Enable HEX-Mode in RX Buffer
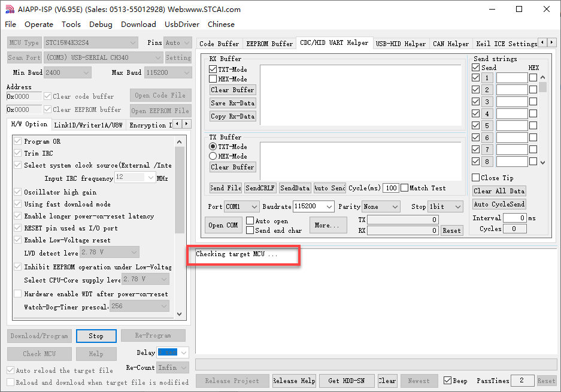The height and width of the screenshot is (392, 561). tap(213, 79)
